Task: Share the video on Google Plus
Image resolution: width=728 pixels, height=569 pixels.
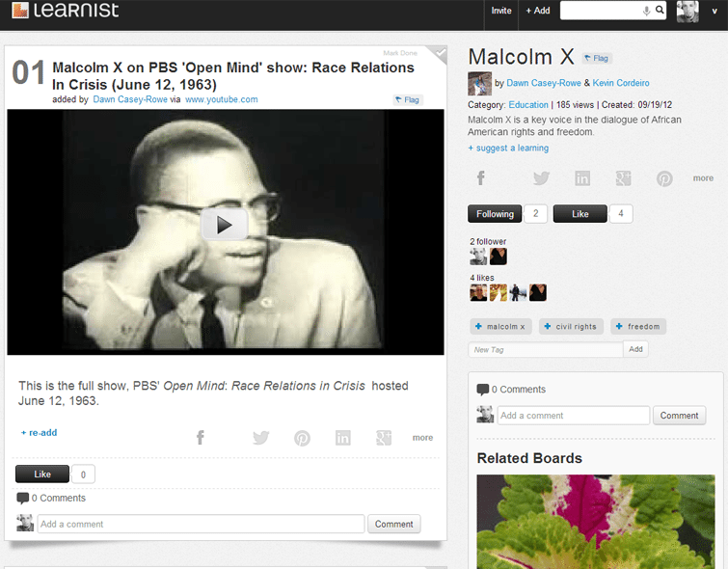Action: 384,438
